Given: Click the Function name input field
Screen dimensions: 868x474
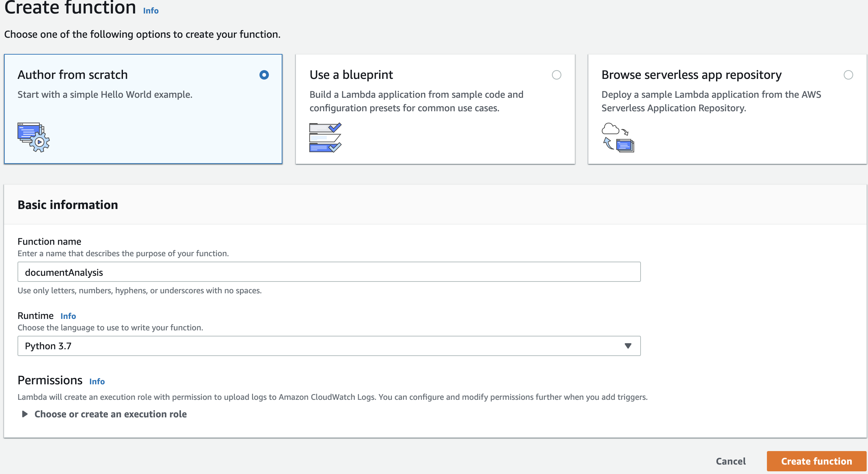Looking at the screenshot, I should coord(329,272).
